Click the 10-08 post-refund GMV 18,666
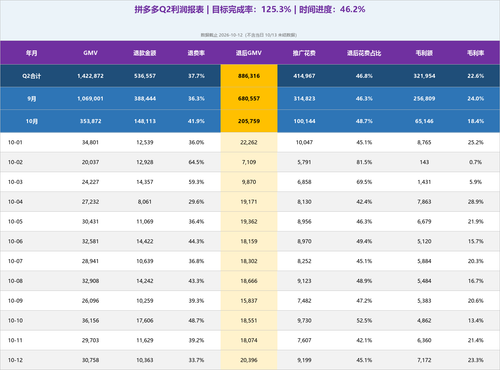Screen dimensions: 500x370 (249, 281)
